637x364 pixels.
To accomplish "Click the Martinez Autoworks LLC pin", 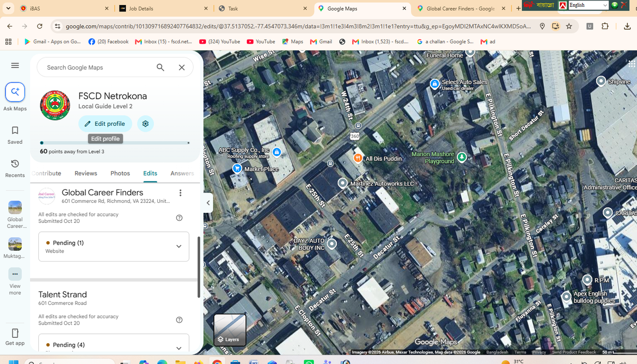I will point(342,183).
